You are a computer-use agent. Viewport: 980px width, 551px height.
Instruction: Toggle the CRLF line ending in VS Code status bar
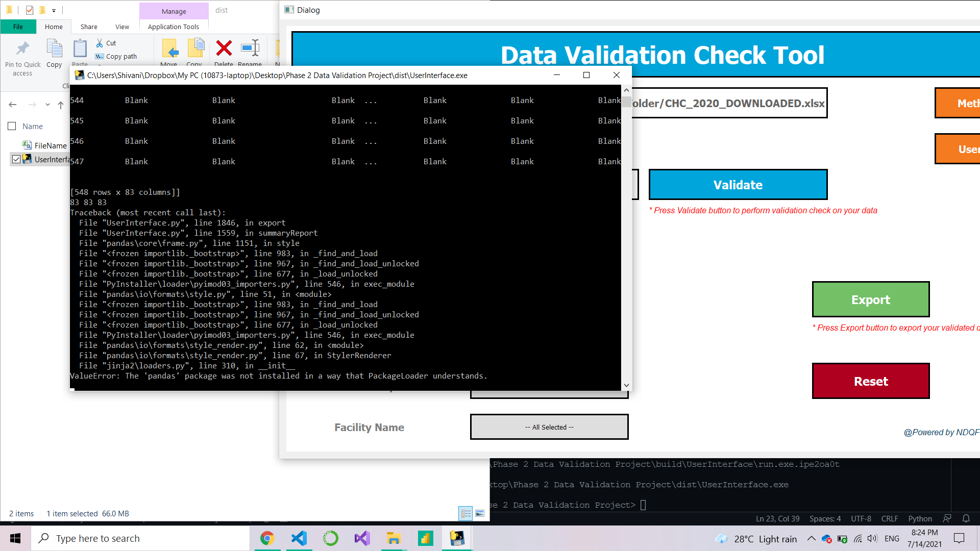click(x=889, y=518)
